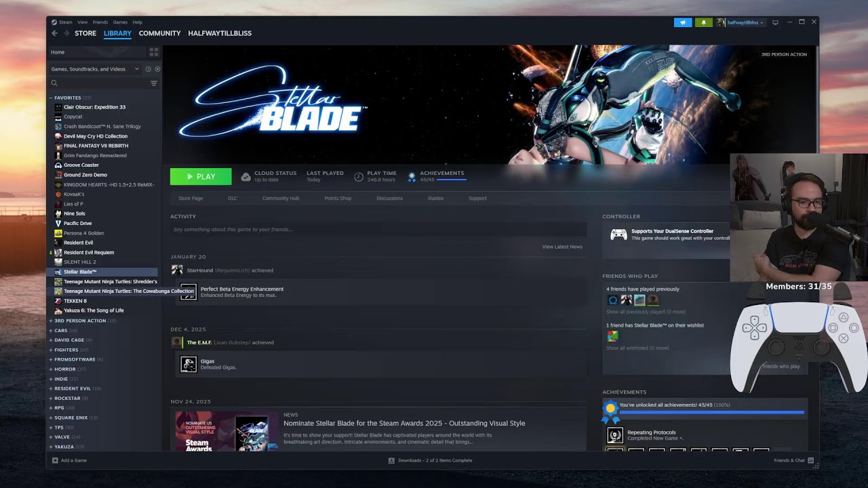The height and width of the screenshot is (488, 868).
Task: Open Games, Soundtracks, and Videos dropdown
Action: click(95, 69)
